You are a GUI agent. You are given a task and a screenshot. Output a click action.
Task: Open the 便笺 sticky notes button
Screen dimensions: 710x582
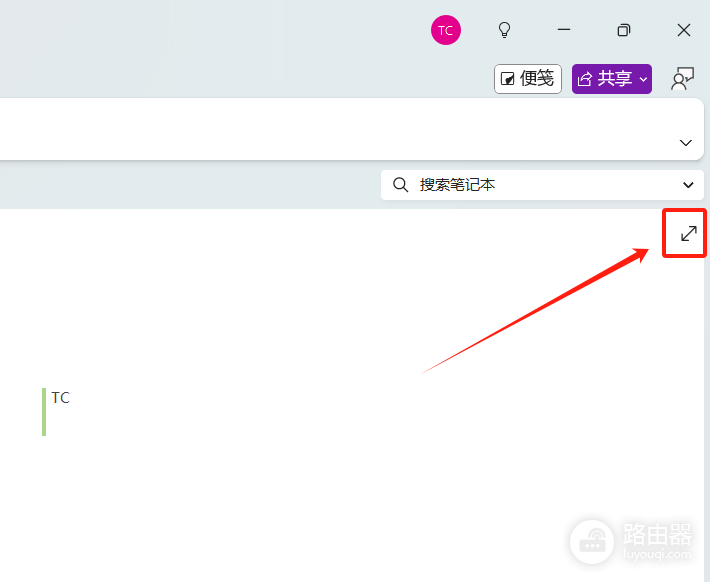point(528,79)
